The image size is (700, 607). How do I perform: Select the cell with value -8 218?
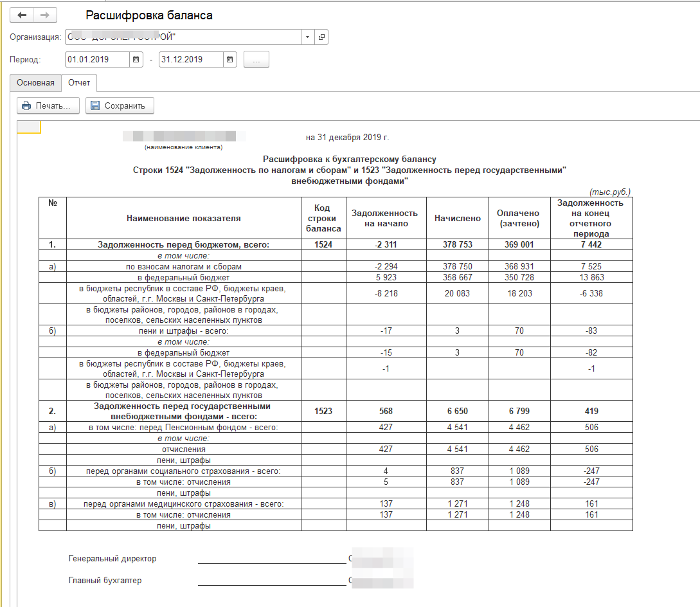386,293
